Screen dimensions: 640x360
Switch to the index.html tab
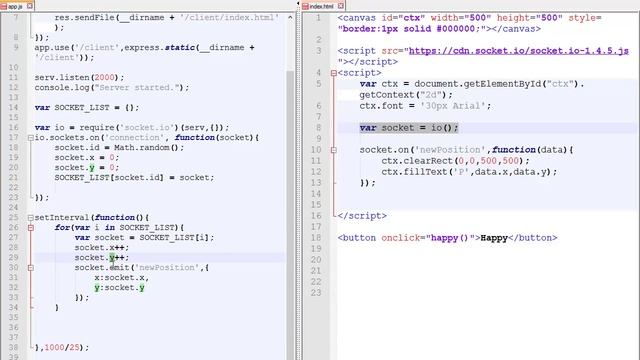point(322,6)
